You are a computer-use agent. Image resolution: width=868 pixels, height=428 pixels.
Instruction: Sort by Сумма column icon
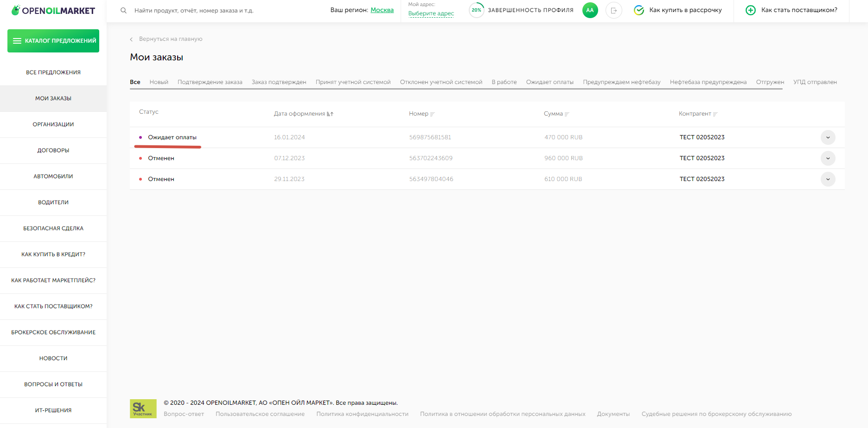pyautogui.click(x=567, y=114)
